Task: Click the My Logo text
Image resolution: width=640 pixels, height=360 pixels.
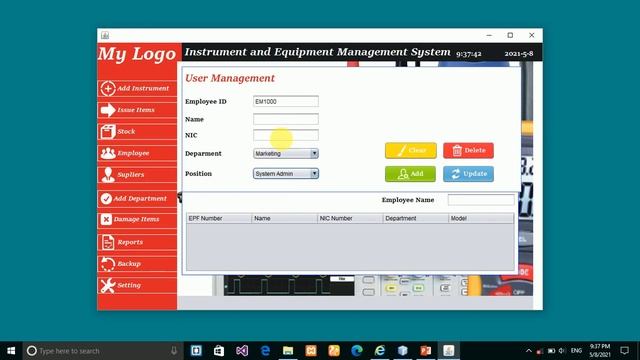Action: click(137, 54)
